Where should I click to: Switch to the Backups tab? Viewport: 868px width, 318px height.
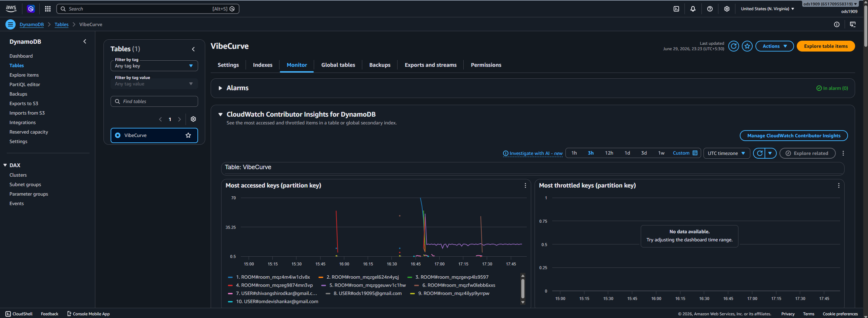(380, 65)
